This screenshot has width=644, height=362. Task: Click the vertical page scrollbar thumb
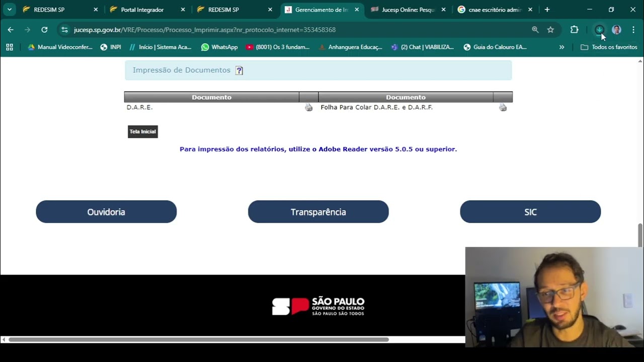pos(640,235)
